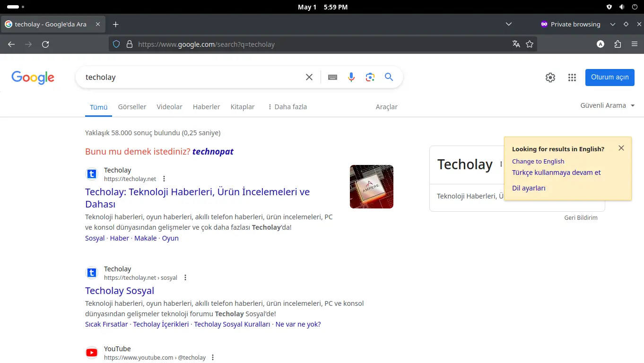Screen dimensions: 644x363
Task: Click the Techolay site favicon in first result
Action: click(92, 174)
